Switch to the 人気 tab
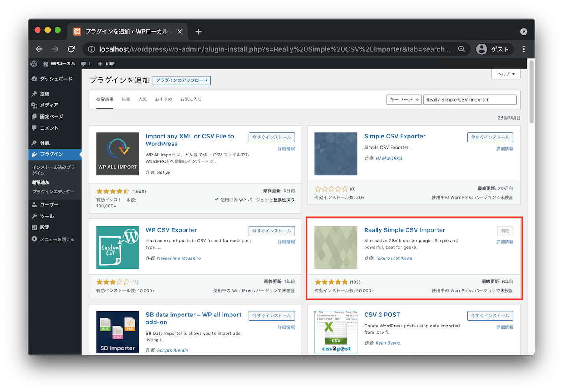This screenshot has height=392, width=563. tap(143, 99)
